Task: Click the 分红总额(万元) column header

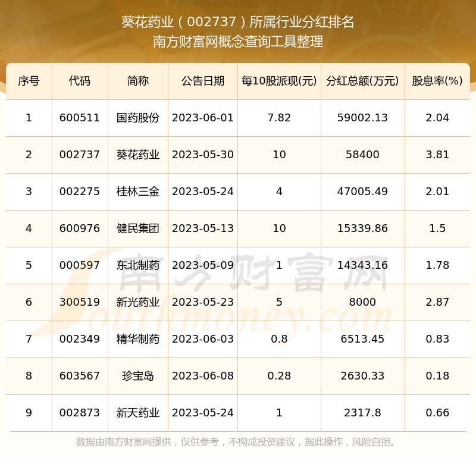Action: coord(362,81)
